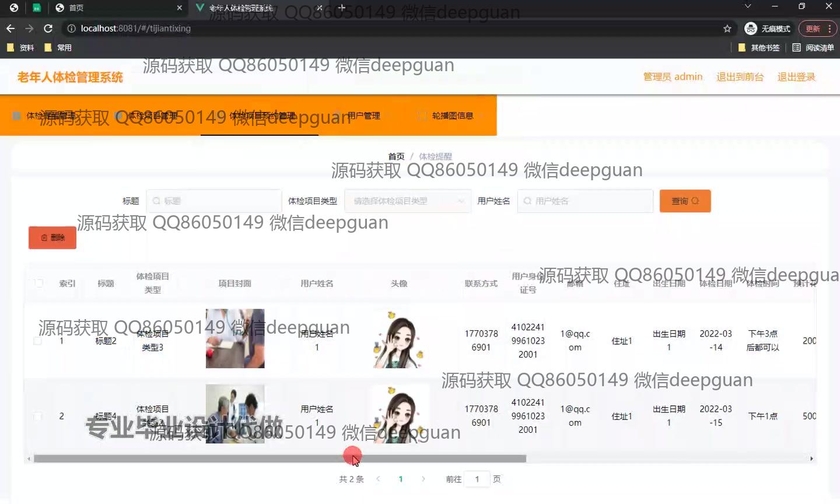This screenshot has width=840, height=504.
Task: Open the 阅读清单 reading list
Action: click(x=813, y=48)
